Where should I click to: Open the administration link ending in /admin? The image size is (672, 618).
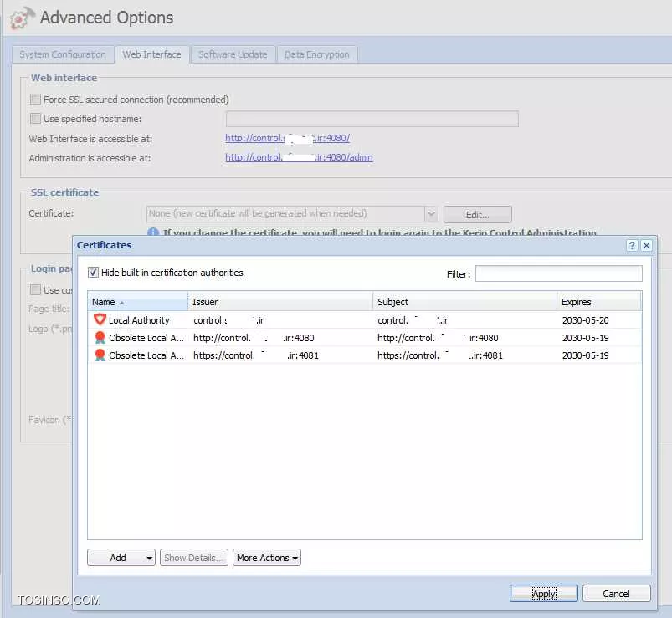pos(299,157)
